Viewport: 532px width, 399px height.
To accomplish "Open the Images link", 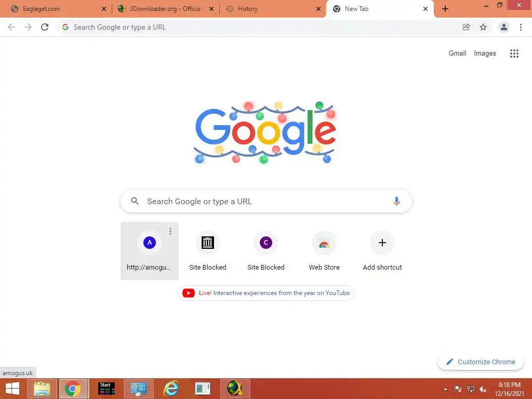I will tap(485, 54).
